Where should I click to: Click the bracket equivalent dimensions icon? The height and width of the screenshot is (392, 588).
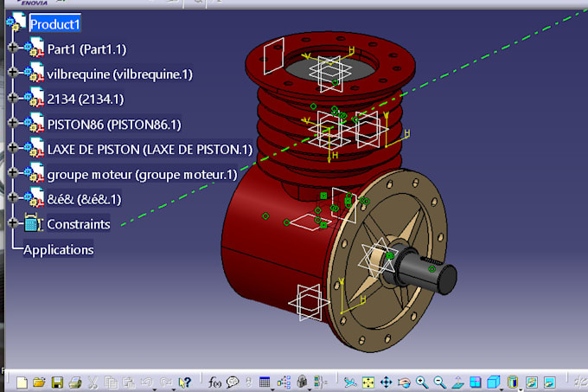pos(321,382)
